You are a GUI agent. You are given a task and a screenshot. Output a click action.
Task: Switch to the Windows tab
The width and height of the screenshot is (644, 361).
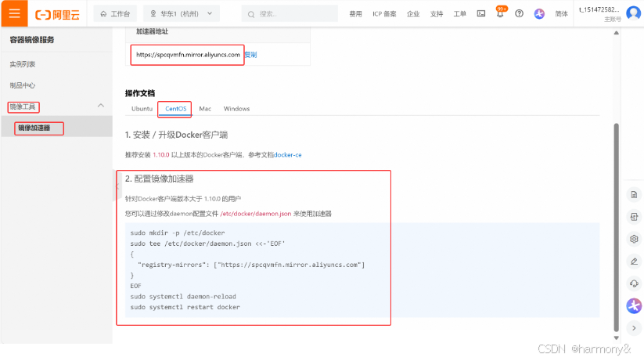tap(236, 109)
